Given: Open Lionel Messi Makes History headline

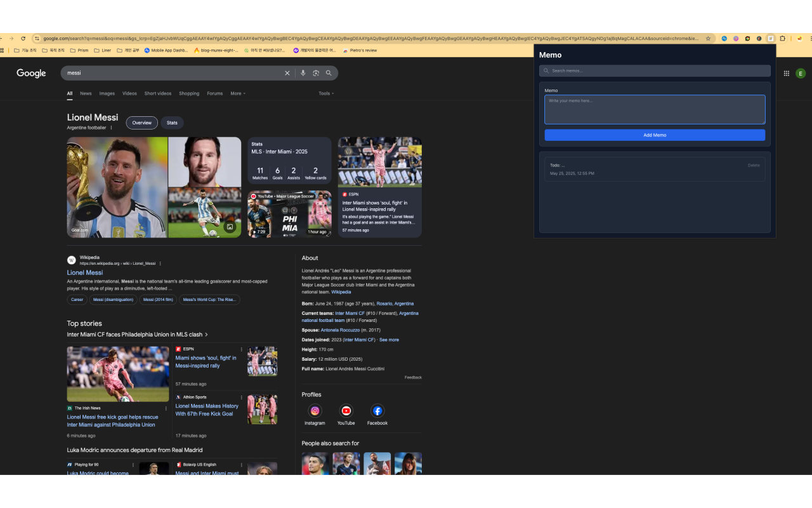Looking at the screenshot, I should click(207, 410).
